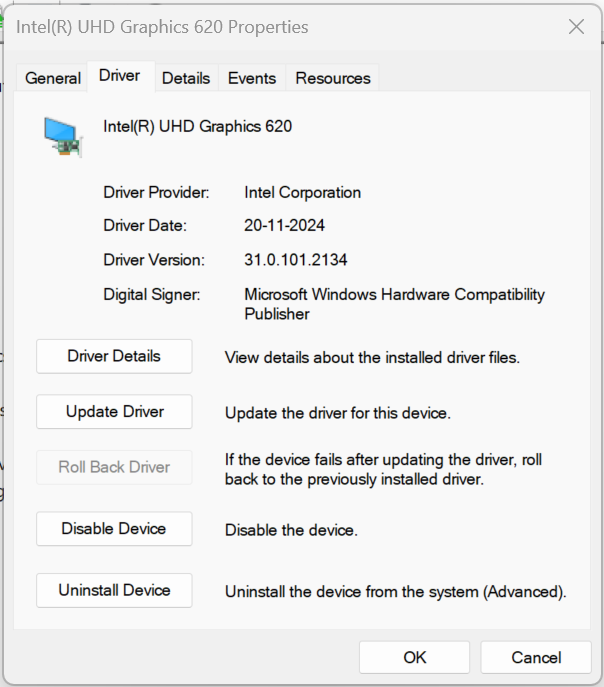
Task: Click the Update Driver button
Action: pyautogui.click(x=114, y=412)
